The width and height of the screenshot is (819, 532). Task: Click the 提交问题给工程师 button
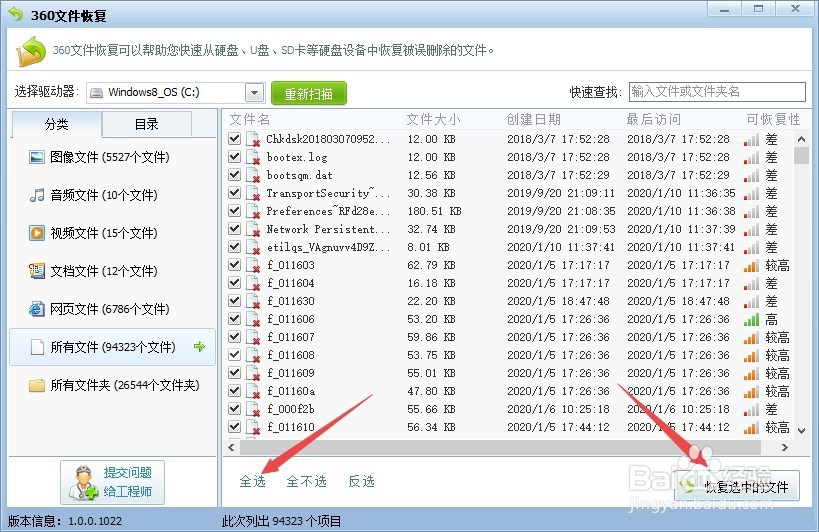112,482
